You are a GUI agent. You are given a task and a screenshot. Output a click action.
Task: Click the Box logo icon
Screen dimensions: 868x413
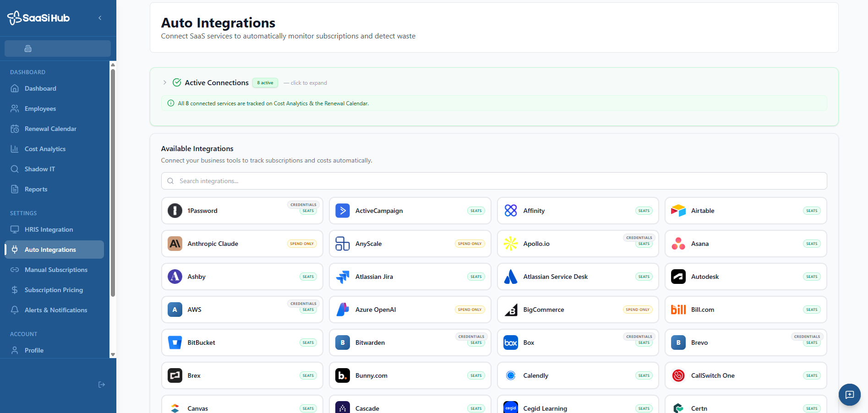coord(511,342)
